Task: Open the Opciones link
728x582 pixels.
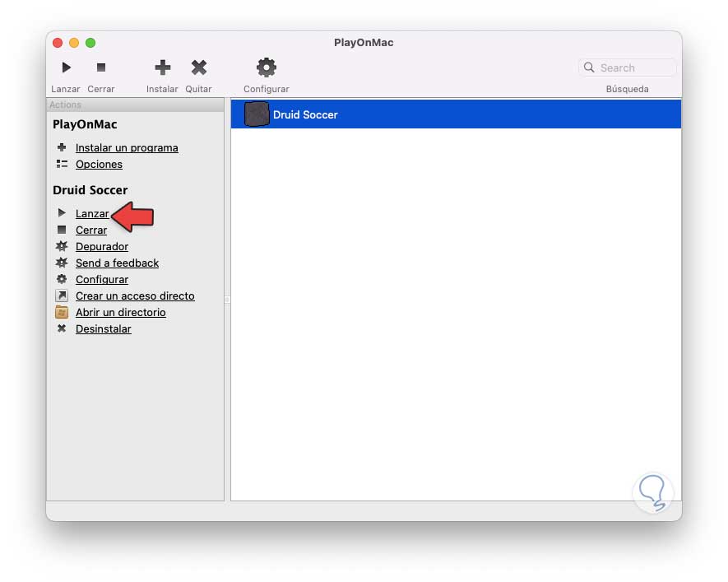Action: 99,165
